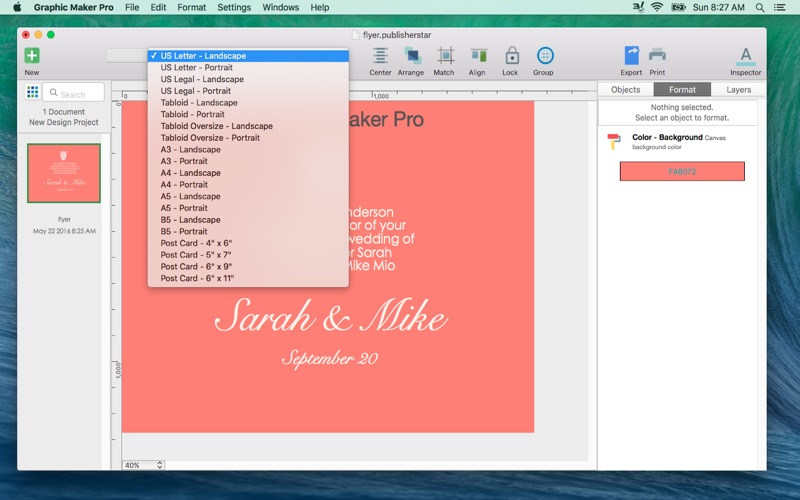
Task: Open the Windows menu
Action: tap(281, 7)
